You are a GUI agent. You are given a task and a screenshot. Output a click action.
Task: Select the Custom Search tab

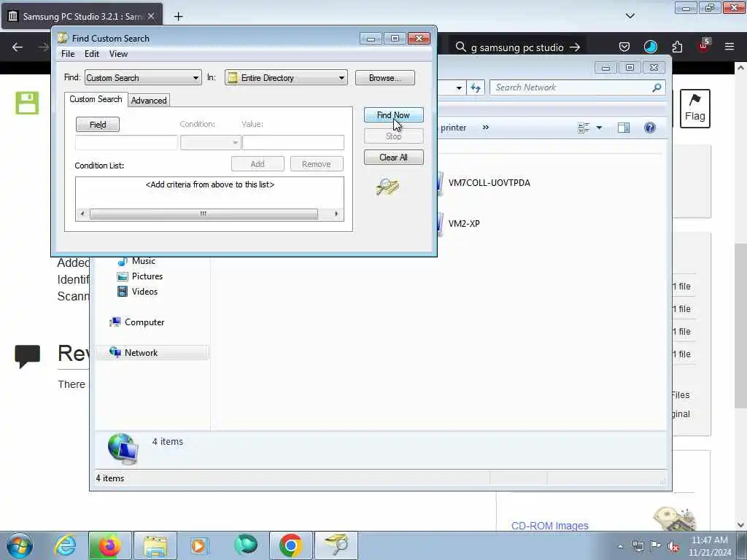[x=96, y=99]
